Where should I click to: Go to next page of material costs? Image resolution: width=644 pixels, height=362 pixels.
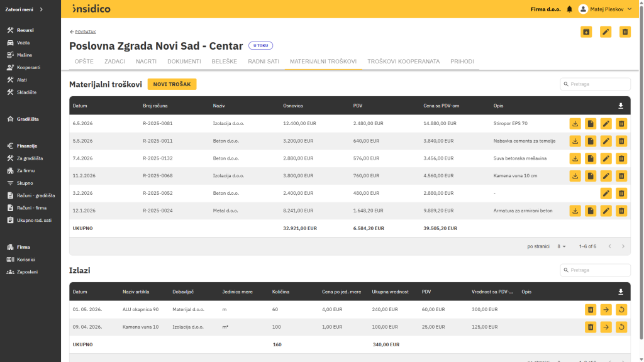623,246
